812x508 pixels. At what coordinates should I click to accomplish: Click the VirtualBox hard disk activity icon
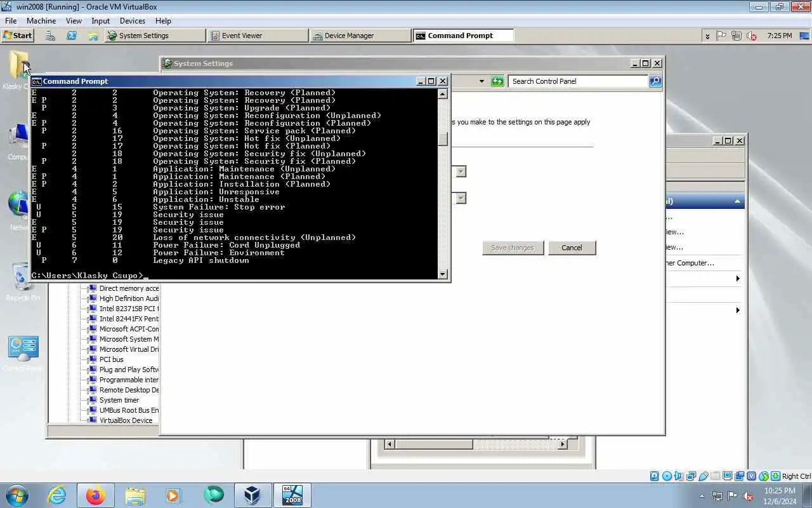[655, 476]
